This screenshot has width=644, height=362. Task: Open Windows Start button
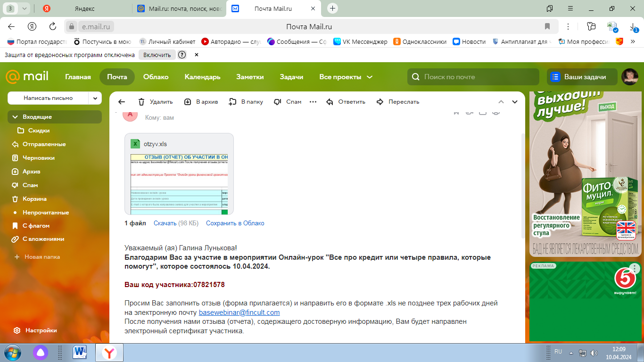click(x=12, y=353)
